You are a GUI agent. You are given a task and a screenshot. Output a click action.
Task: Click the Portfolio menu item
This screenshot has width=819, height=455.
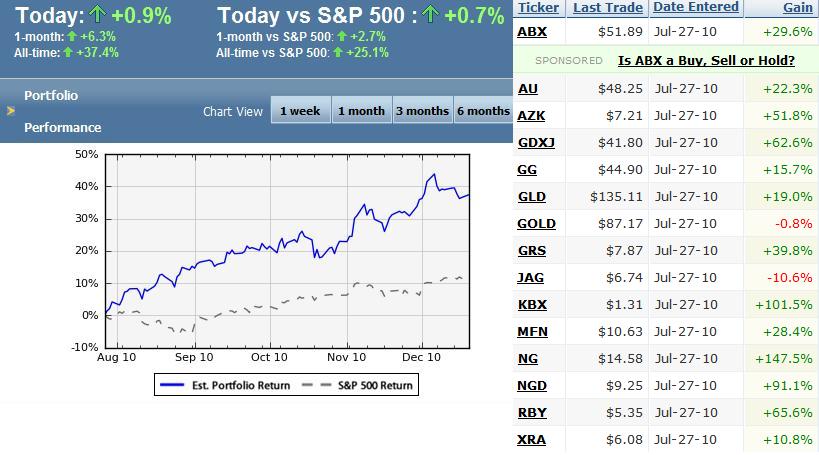(51, 96)
